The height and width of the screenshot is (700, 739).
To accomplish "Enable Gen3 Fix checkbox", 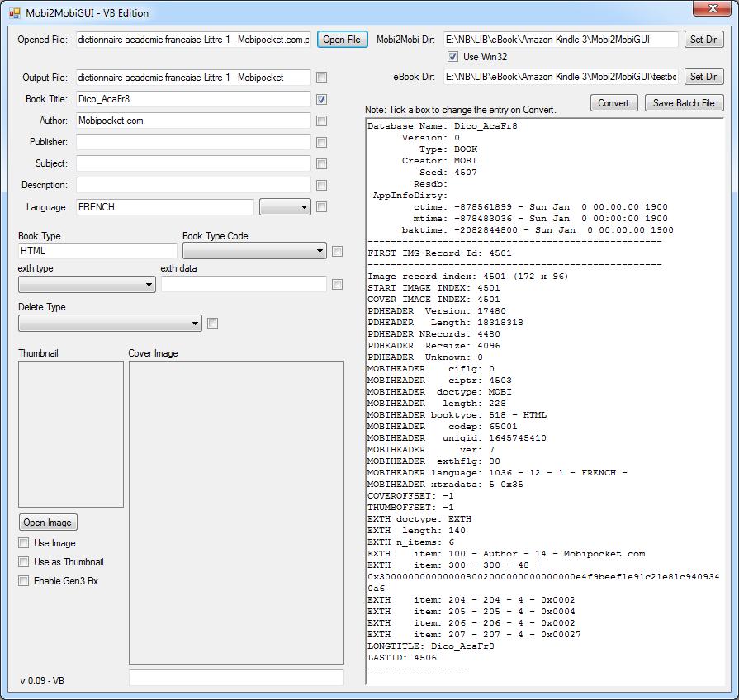I will [24, 581].
